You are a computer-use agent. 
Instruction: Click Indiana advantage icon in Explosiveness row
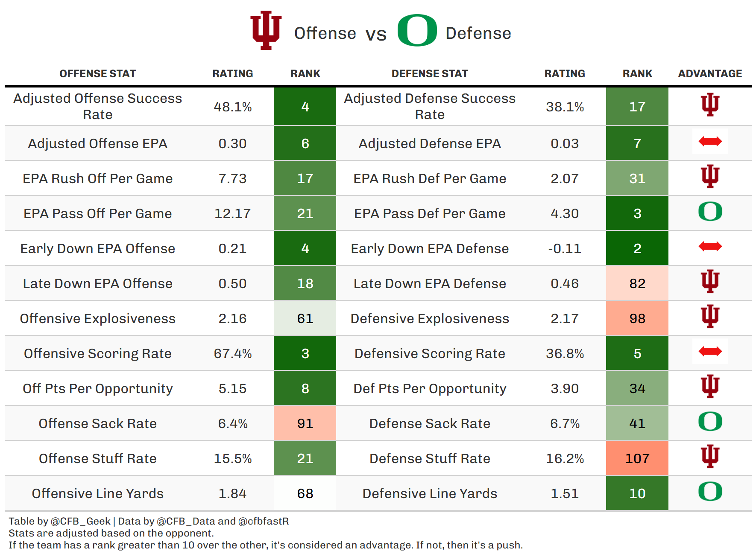coord(710,316)
